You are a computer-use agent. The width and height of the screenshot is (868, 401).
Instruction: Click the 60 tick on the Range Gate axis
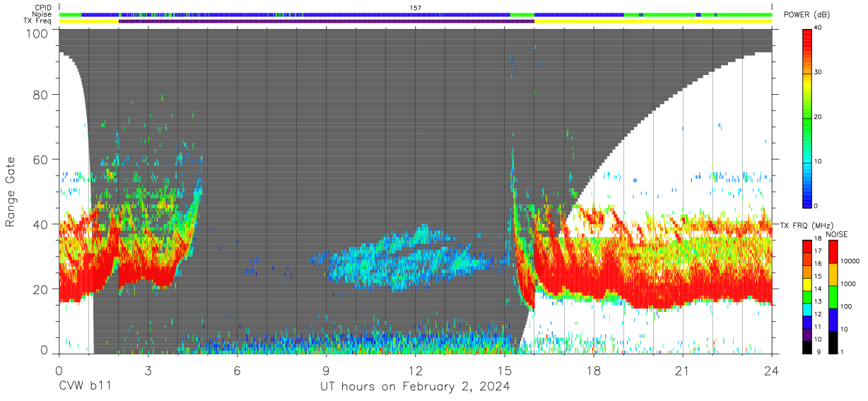(x=41, y=159)
